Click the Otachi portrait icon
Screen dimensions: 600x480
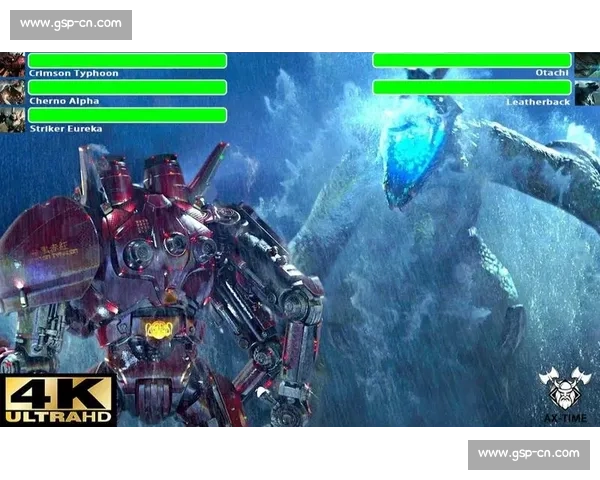pyautogui.click(x=586, y=65)
